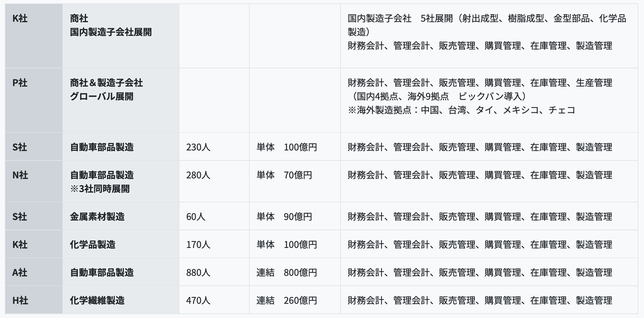The image size is (644, 318).
Task: Select the N社 row header cell
Action: (34, 181)
